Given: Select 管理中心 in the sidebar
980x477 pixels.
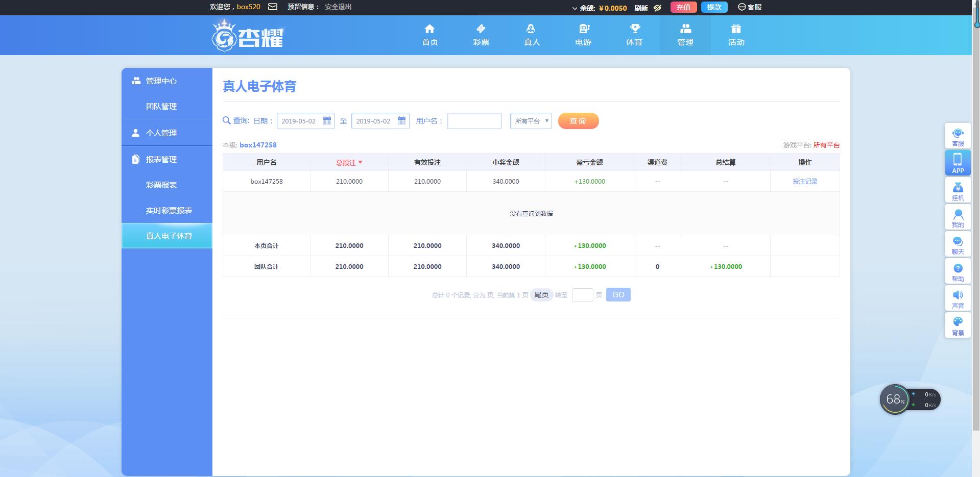Looking at the screenshot, I should [167, 81].
